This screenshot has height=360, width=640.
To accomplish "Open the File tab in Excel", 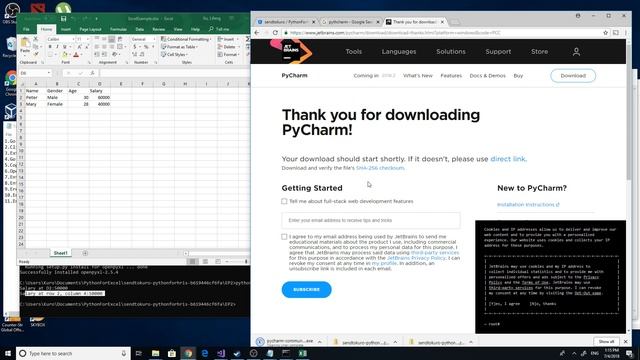I will pos(26,29).
